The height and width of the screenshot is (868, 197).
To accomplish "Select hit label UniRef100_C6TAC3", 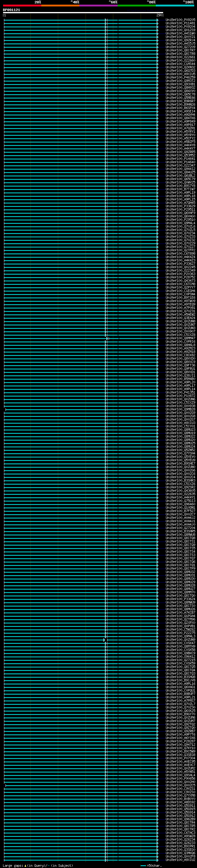I will 180,833.
